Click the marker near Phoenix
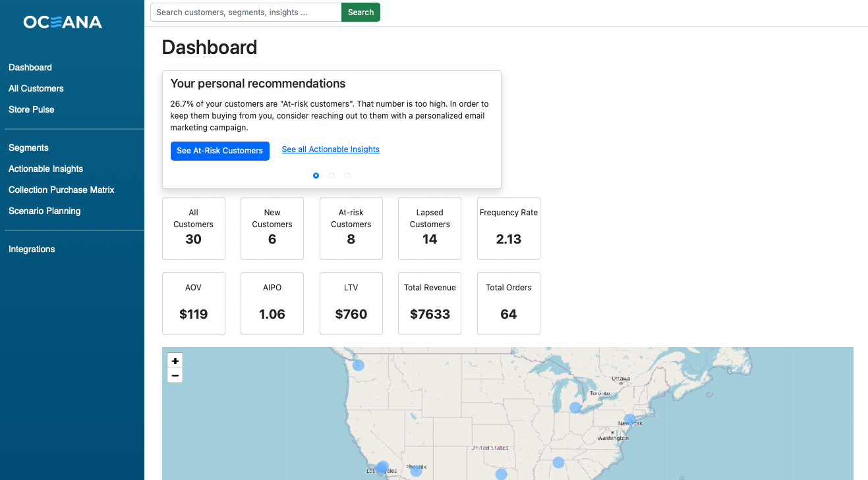868x480 pixels. coord(415,469)
